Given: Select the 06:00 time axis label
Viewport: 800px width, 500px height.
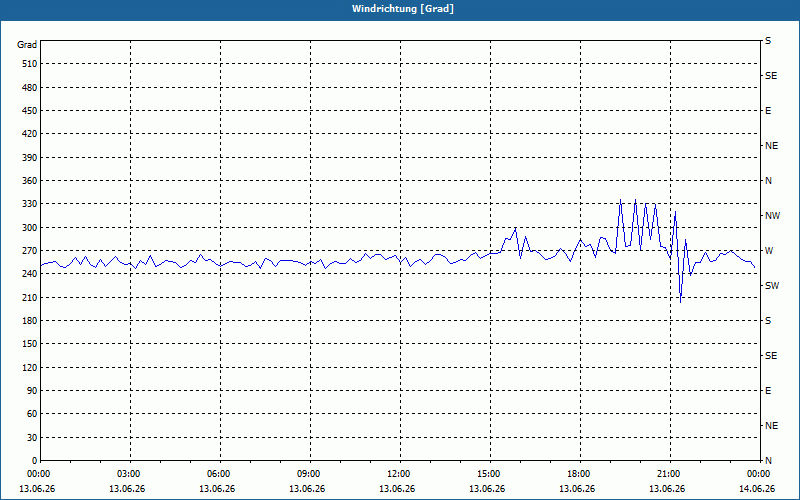Looking at the screenshot, I should [x=220, y=474].
